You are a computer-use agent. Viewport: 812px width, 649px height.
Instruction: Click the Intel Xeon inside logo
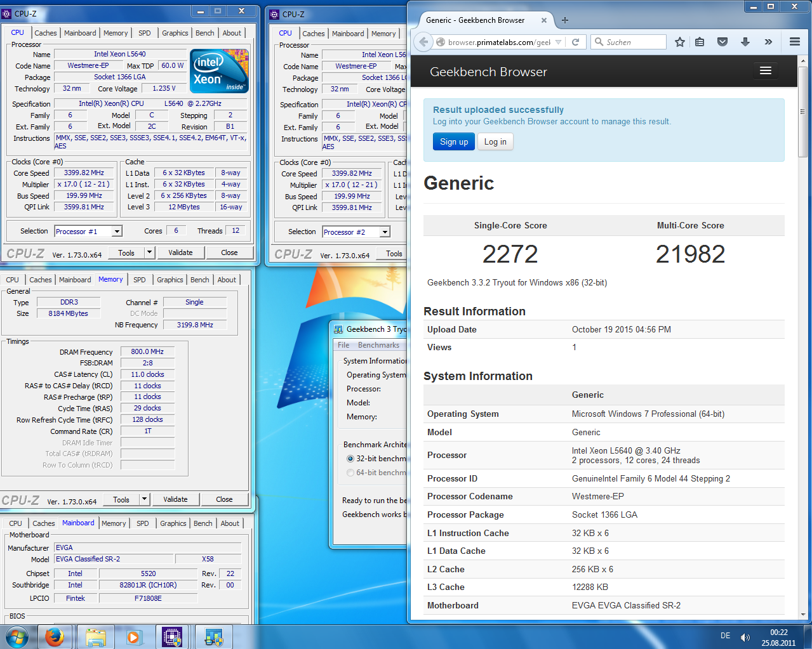tap(219, 71)
